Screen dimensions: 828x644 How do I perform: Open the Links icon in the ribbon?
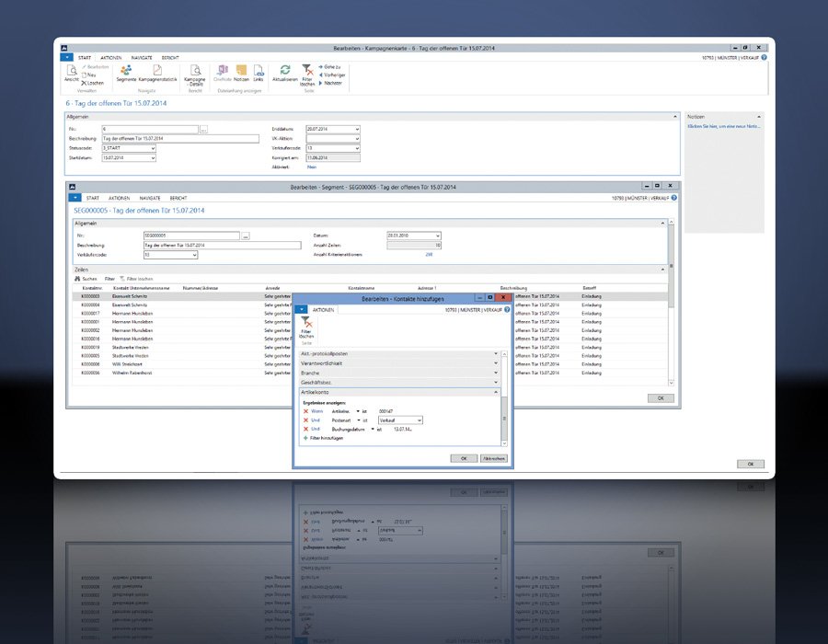tap(259, 72)
